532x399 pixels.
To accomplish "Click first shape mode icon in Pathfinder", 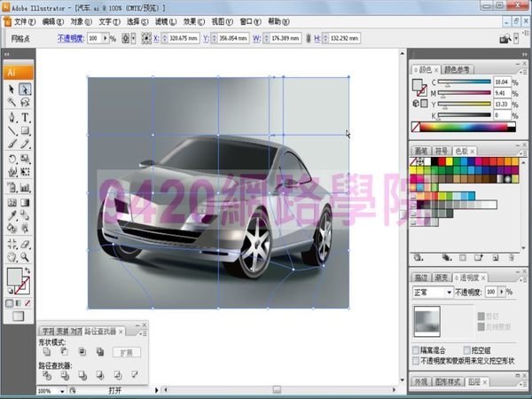I will click(x=46, y=352).
